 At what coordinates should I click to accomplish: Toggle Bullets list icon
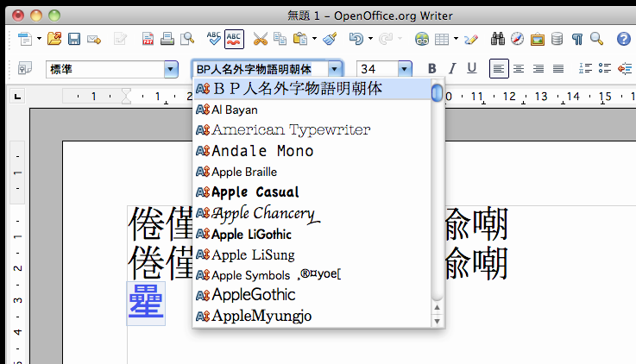pyautogui.click(x=604, y=68)
